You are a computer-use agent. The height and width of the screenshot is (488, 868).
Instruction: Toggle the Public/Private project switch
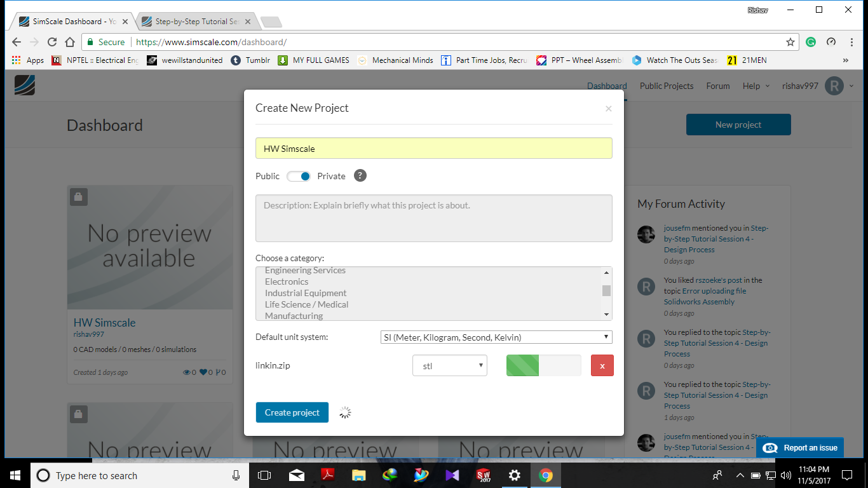click(299, 176)
